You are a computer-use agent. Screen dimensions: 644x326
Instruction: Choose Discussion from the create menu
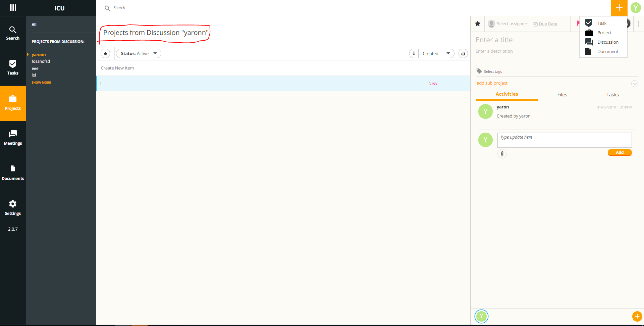[x=603, y=42]
